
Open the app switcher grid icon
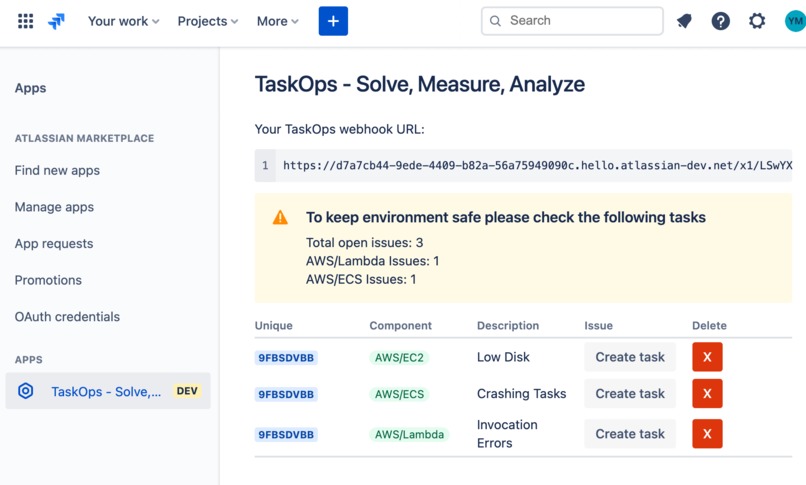[x=26, y=21]
